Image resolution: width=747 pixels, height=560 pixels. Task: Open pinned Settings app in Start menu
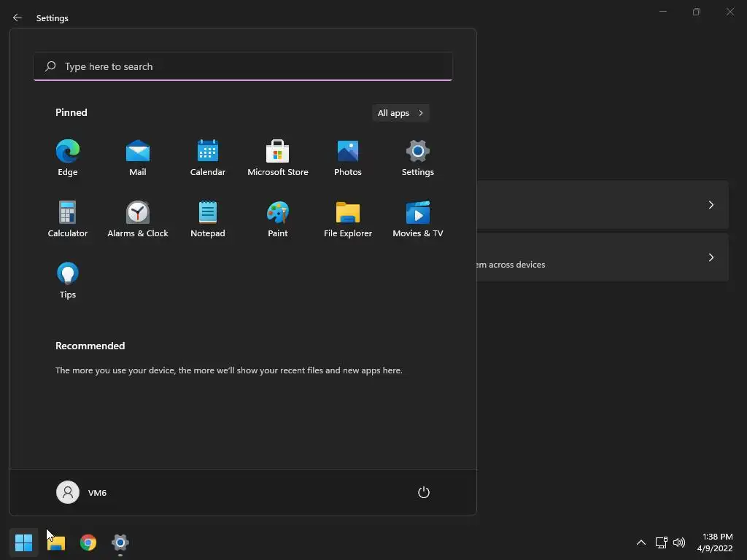pos(418,157)
